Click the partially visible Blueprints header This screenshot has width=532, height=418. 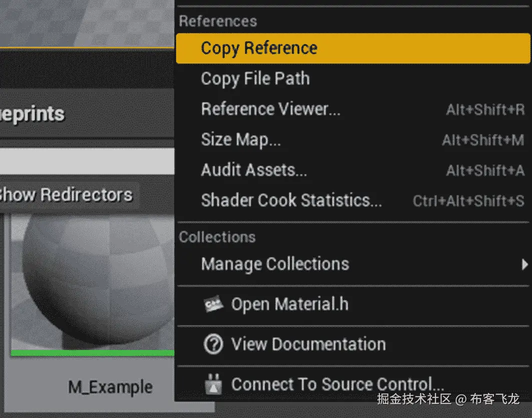33,114
